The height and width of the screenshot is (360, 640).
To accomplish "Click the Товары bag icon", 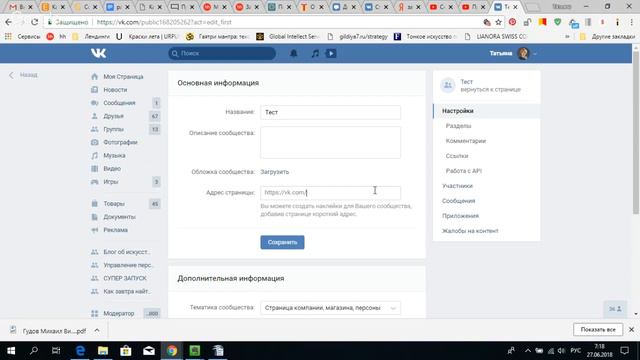I will pos(95,203).
